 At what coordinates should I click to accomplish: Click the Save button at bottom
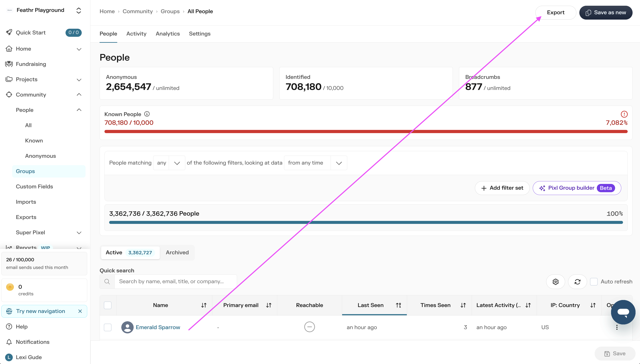point(615,354)
